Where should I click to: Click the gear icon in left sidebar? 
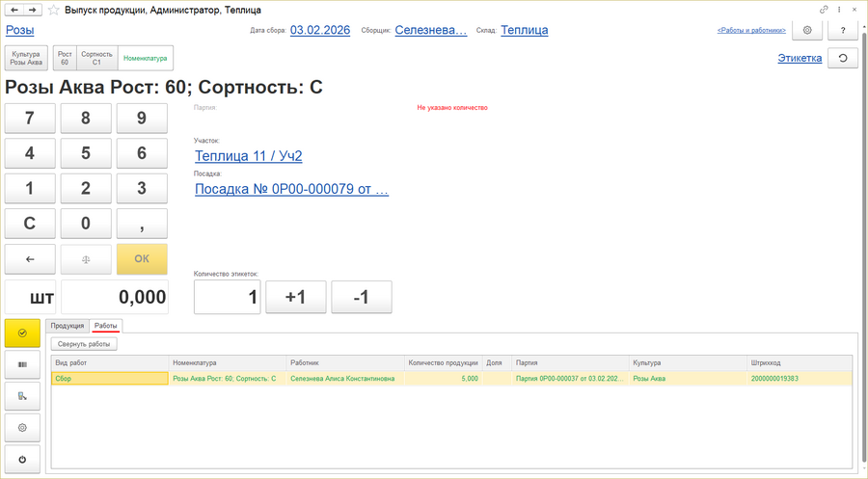tap(22, 428)
